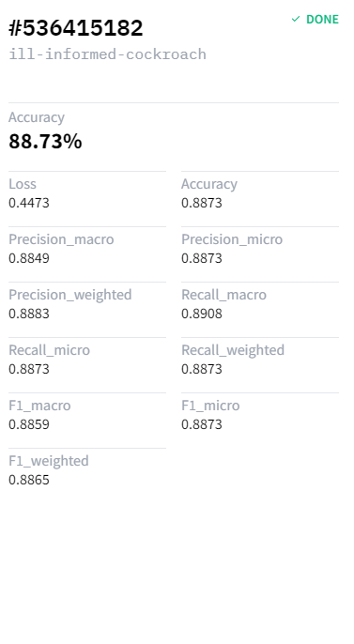
Task: Click the Precision_weighted label
Action: click(70, 295)
